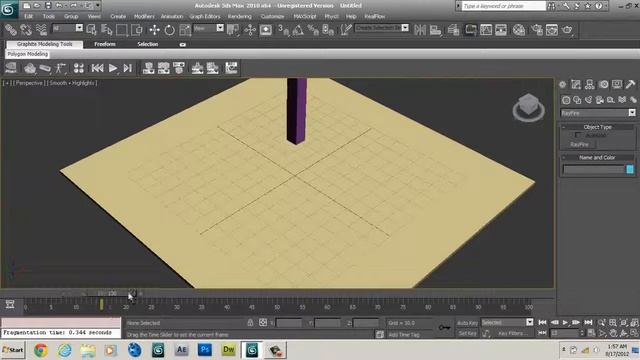Open the Curve Editor icon

486,30
